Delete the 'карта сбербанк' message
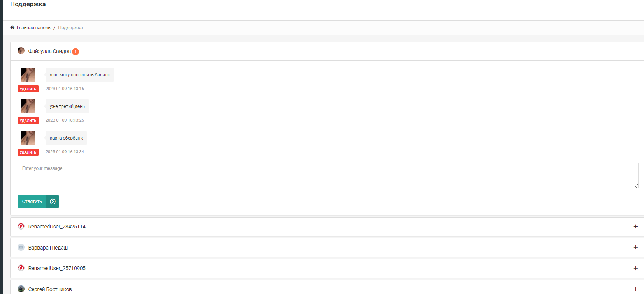Image resolution: width=644 pixels, height=294 pixels. [x=28, y=152]
